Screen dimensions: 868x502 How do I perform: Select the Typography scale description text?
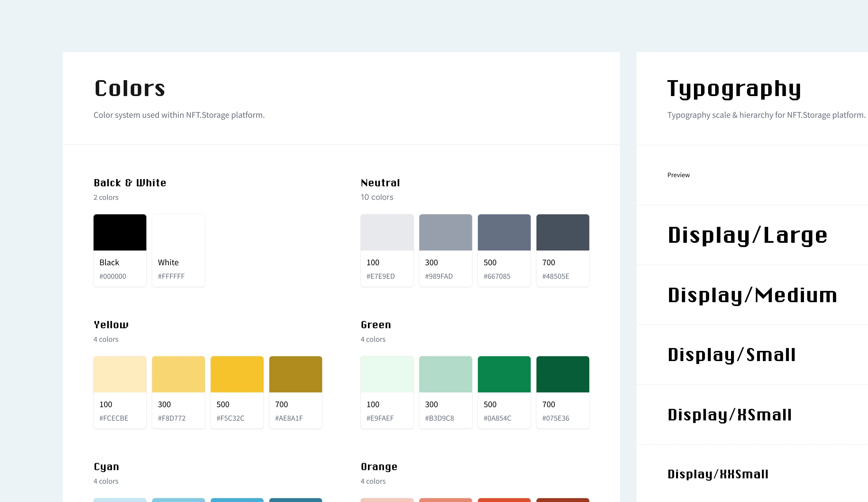766,115
